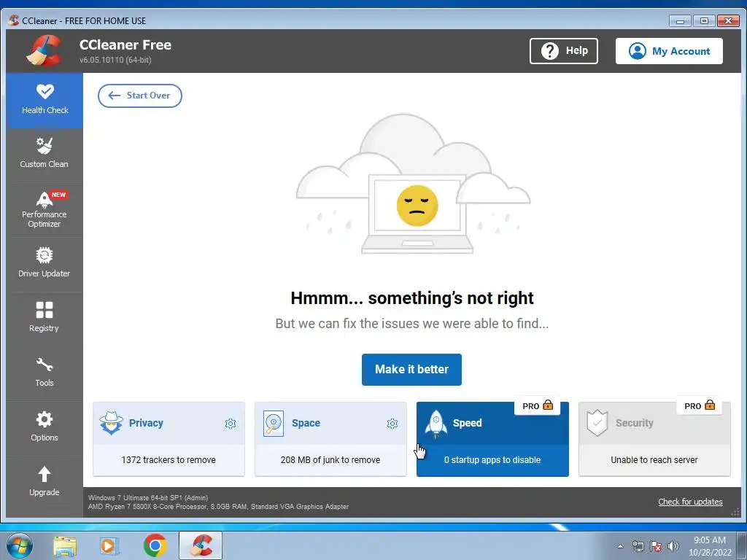The image size is (747, 560).
Task: Open Google Chrome from taskbar
Action: pyautogui.click(x=155, y=545)
